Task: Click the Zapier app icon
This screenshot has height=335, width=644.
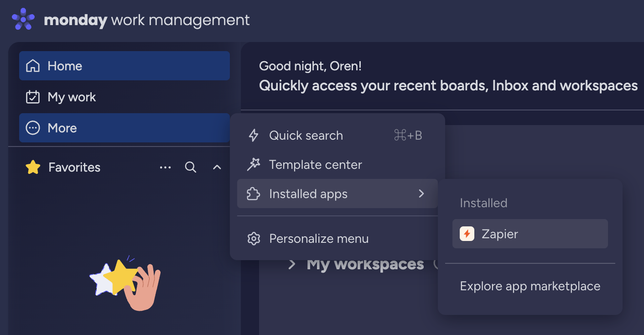Action: (x=466, y=234)
